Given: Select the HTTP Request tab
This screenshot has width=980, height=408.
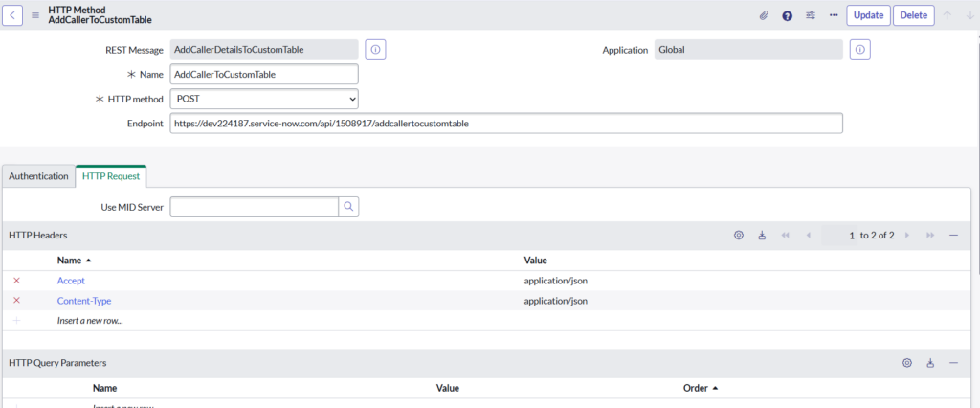Looking at the screenshot, I should 111,176.
